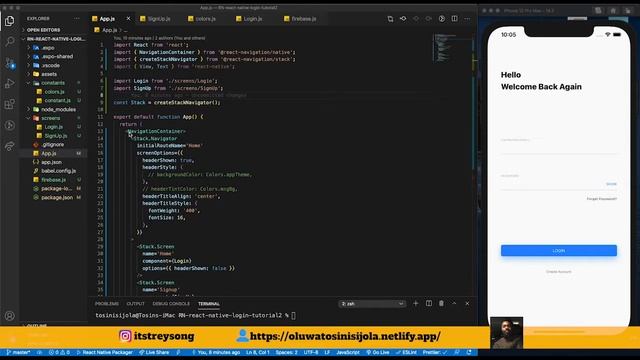Viewport: 640px width, 360px height.
Task: Open colors.js in the explorer tree
Action: tap(54, 92)
